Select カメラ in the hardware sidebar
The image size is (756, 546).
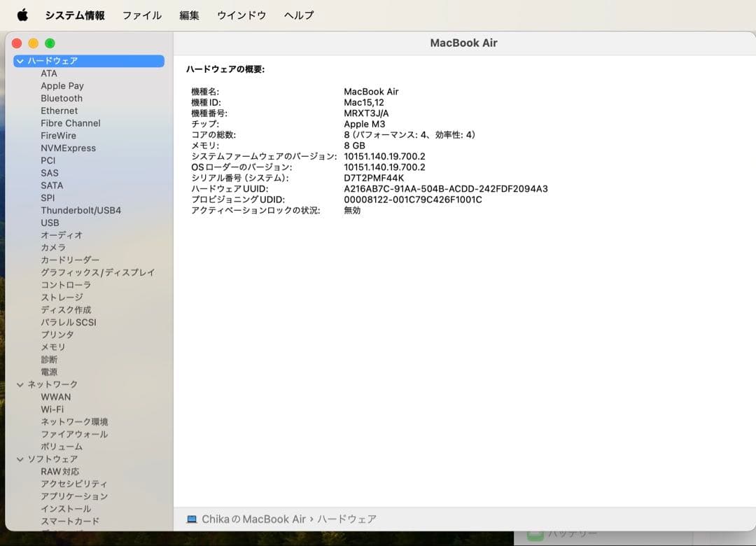(51, 247)
